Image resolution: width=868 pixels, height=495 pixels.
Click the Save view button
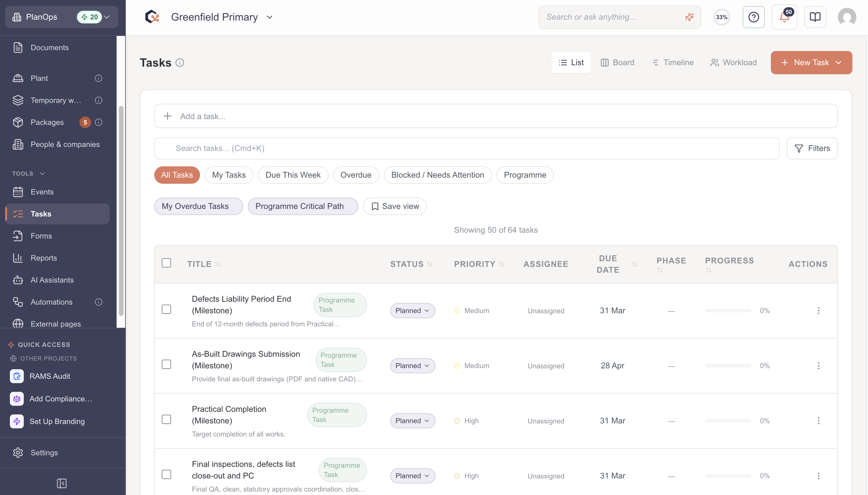pos(394,206)
